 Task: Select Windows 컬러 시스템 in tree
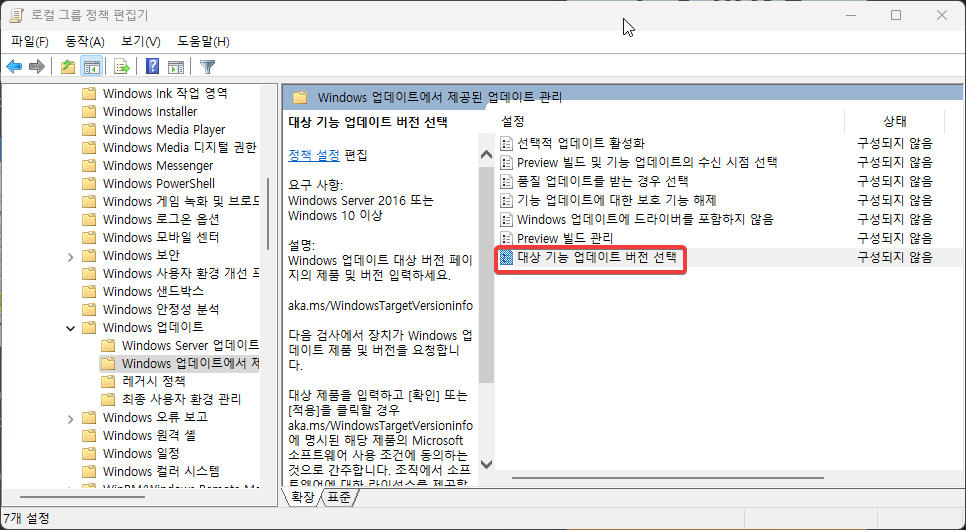[161, 471]
